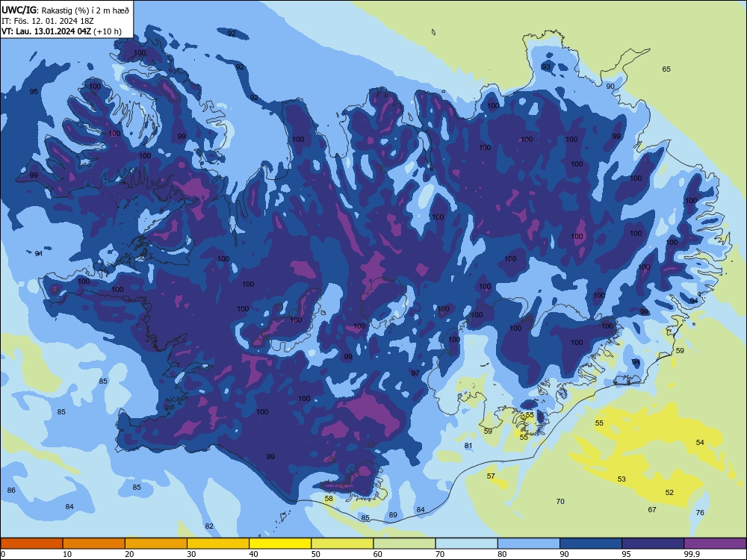Click the 'IT: Fös. 12. 01. 2024 18Z' line
The image size is (747, 560).
tap(48, 21)
